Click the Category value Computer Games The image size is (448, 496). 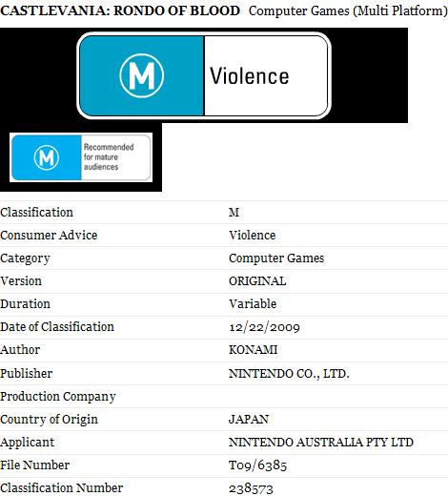pyautogui.click(x=276, y=258)
